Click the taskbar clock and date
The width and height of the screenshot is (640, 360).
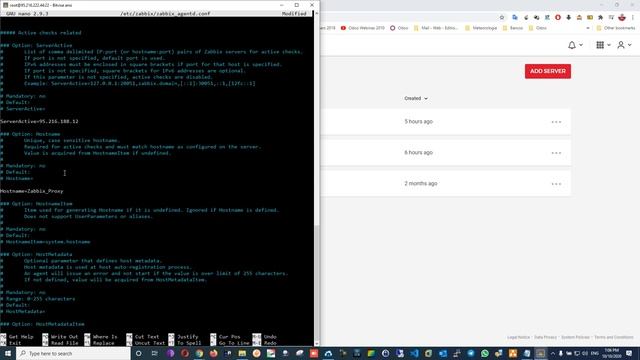612,353
